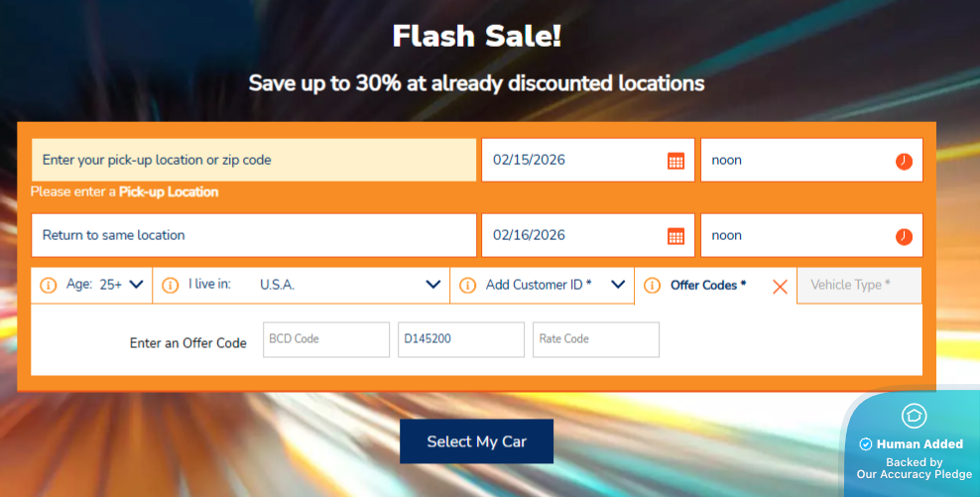Screen dimensions: 980x497
Task: Close the Offer Codes panel with the X
Action: [x=780, y=286]
